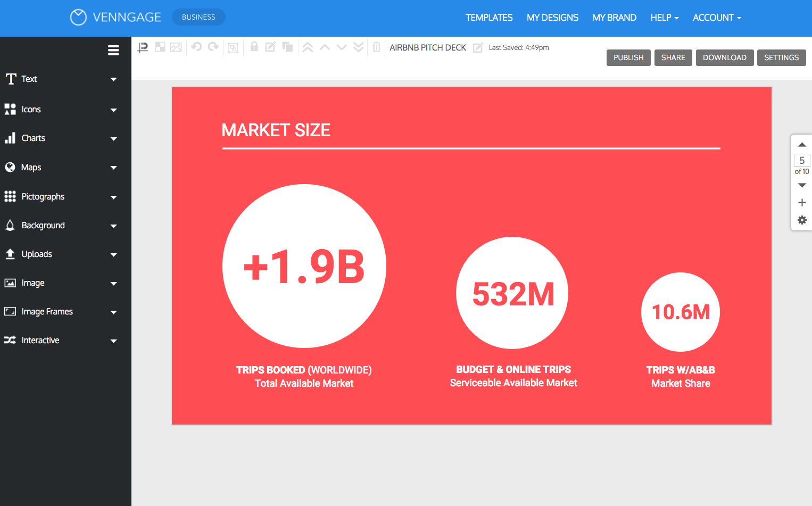The image size is (812, 506).
Task: Delete selection with the trash icon
Action: [x=377, y=47]
